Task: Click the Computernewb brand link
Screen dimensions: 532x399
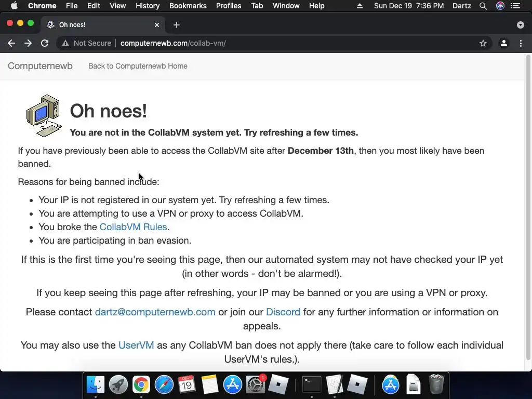Action: tap(40, 66)
